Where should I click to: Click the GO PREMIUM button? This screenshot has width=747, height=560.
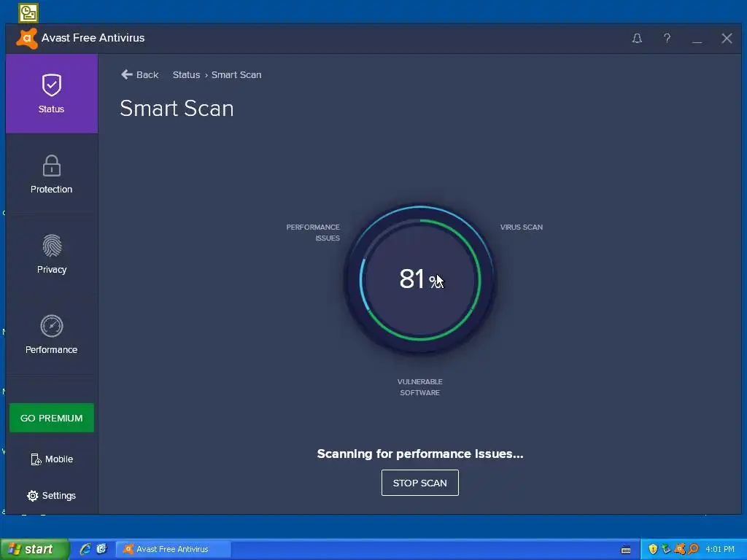(52, 418)
